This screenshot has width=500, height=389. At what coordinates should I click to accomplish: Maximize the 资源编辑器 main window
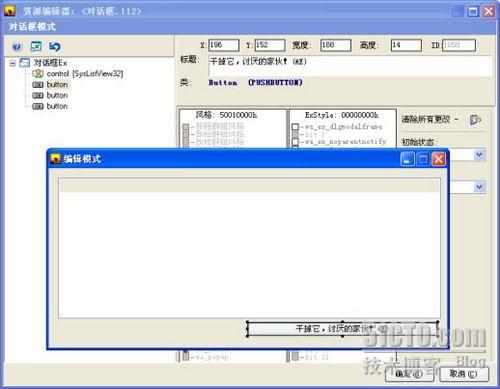(473, 11)
